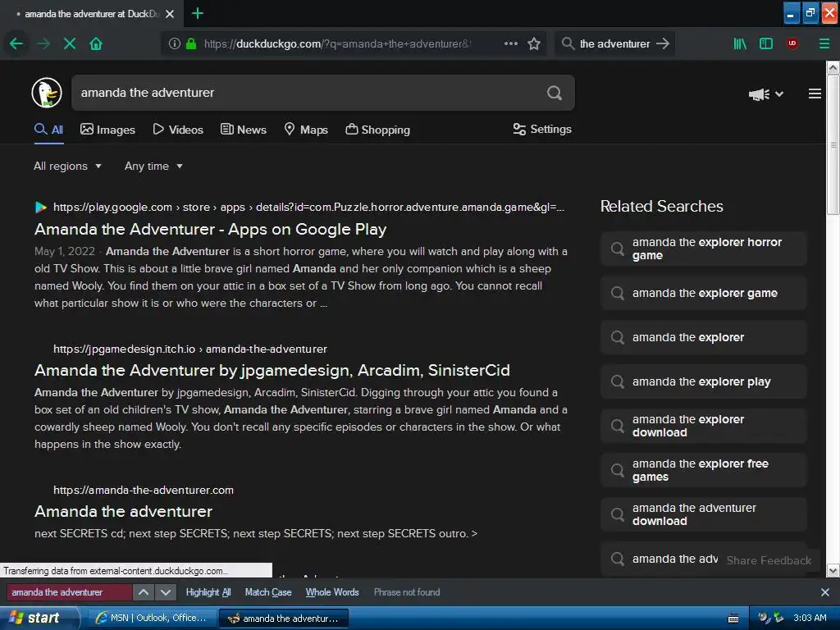Click the amanda the adventurer taskbar button

tap(284, 619)
